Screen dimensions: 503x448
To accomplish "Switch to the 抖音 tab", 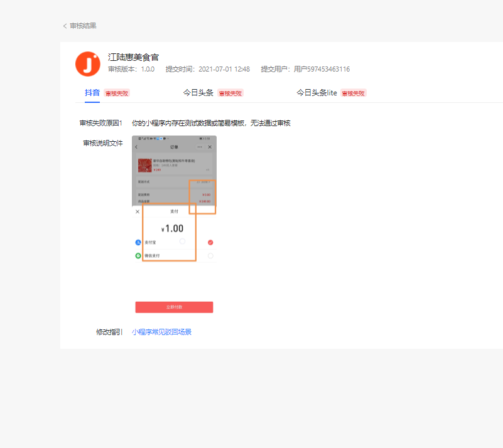I will click(x=92, y=93).
